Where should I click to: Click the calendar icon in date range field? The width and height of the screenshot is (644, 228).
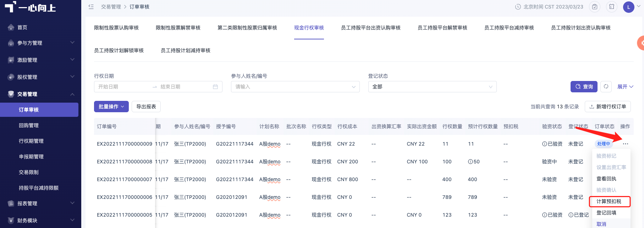pyautogui.click(x=215, y=87)
